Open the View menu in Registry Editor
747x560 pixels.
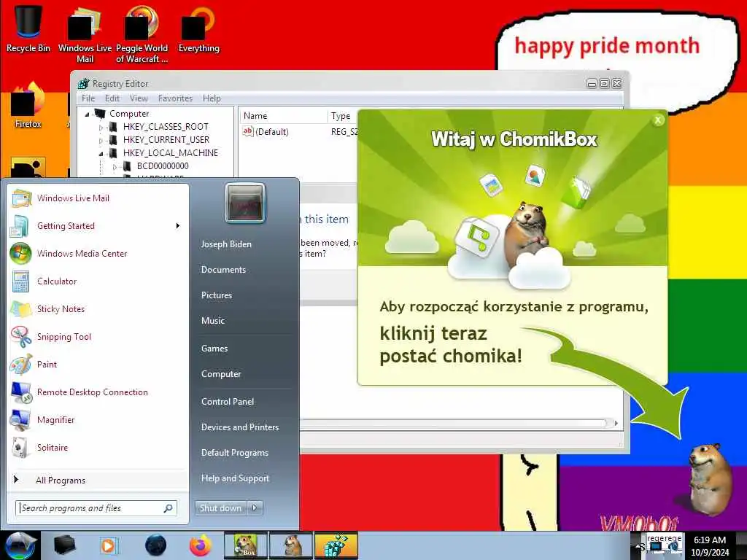[x=139, y=98]
